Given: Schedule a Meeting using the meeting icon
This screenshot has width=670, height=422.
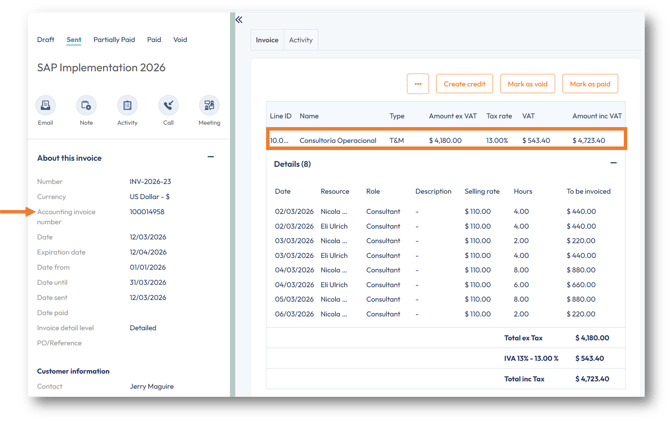Looking at the screenshot, I should 209,105.
